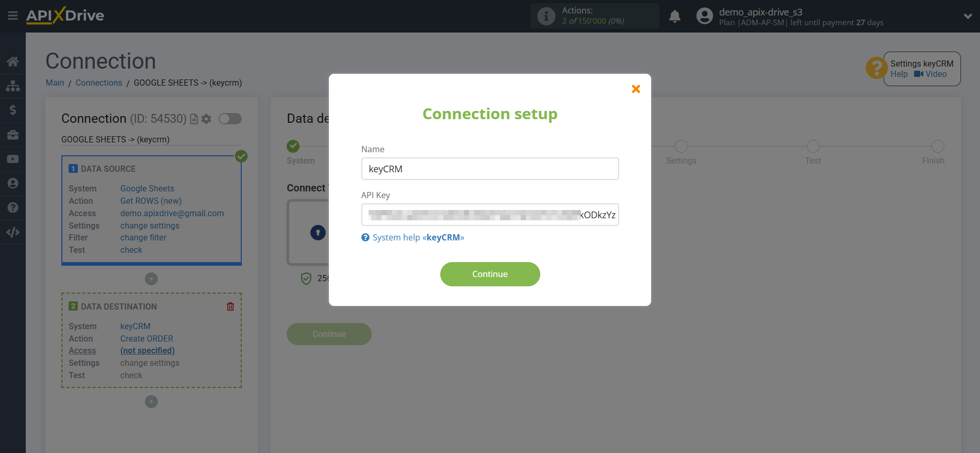Screen dimensions: 980x453
Task: Click the Actions info icon
Action: coord(546,16)
